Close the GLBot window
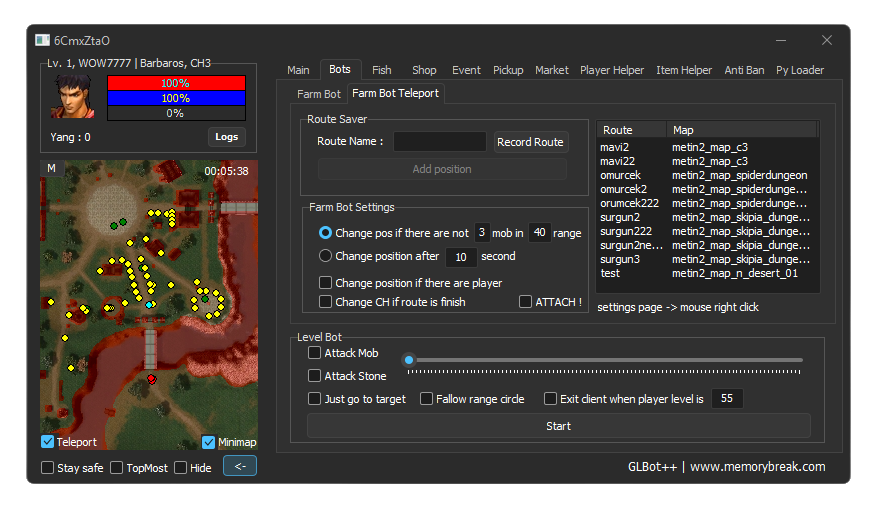 827,40
